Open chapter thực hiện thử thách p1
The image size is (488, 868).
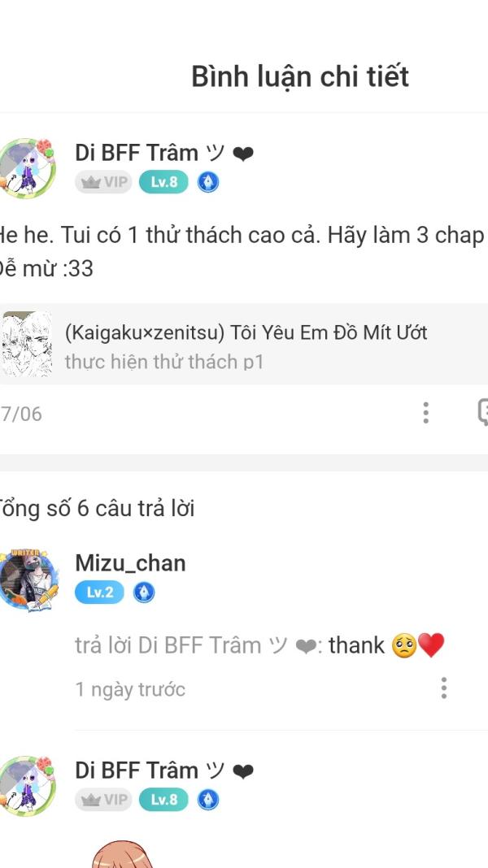point(164,362)
